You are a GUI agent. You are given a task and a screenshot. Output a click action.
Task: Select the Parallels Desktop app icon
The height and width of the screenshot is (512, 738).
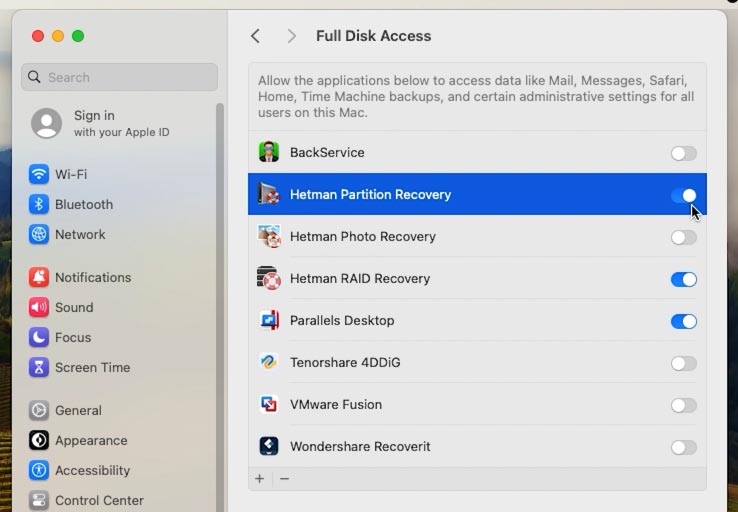[269, 320]
